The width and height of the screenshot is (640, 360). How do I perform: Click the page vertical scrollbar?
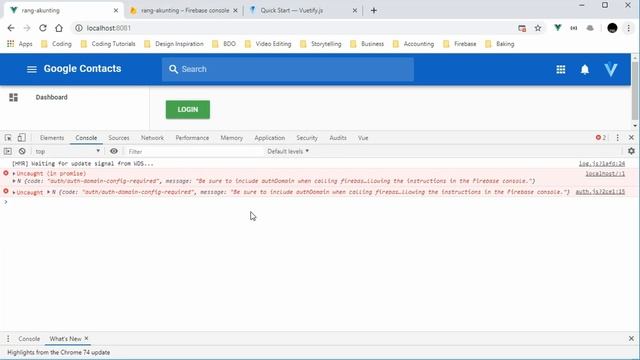coord(635,92)
